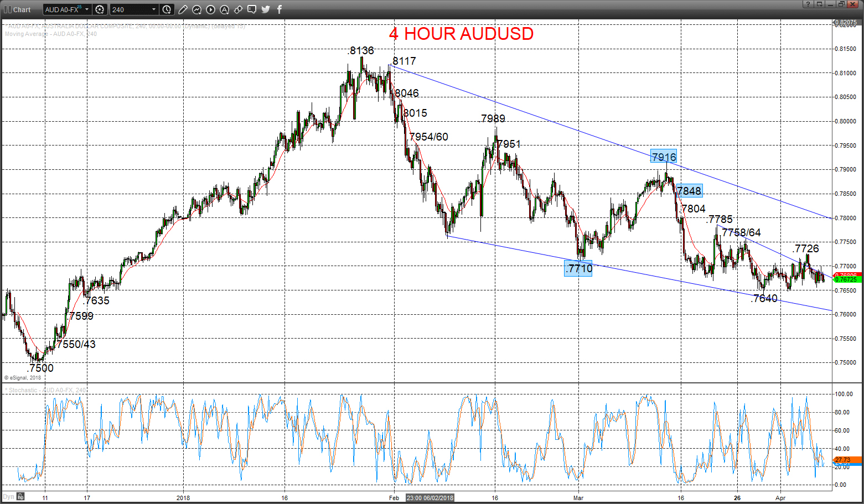The image size is (864, 504).
Task: Select the 7550/43 price annotation
Action: click(76, 344)
